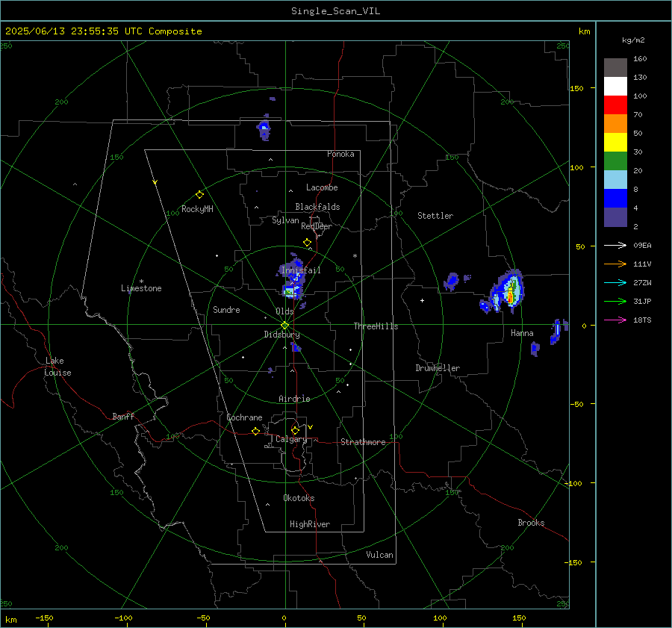
Task: Click the RedDeer city label
Action: pos(317,226)
